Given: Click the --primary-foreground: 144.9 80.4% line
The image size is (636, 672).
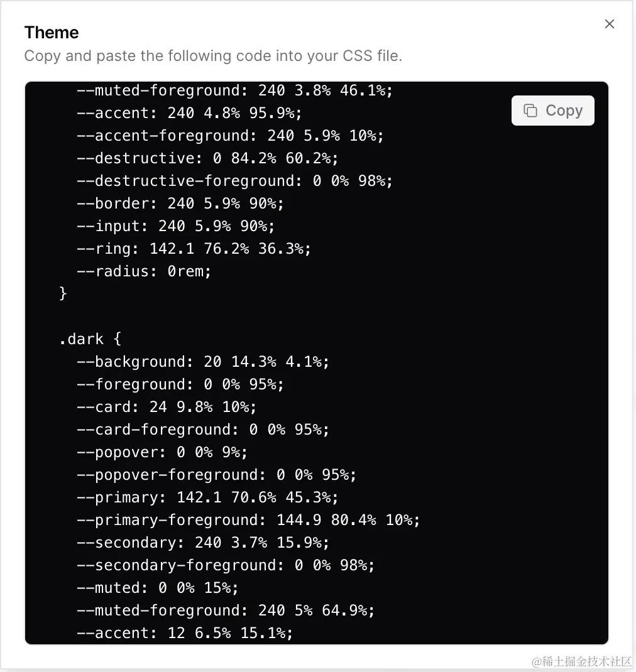Looking at the screenshot, I should (248, 520).
